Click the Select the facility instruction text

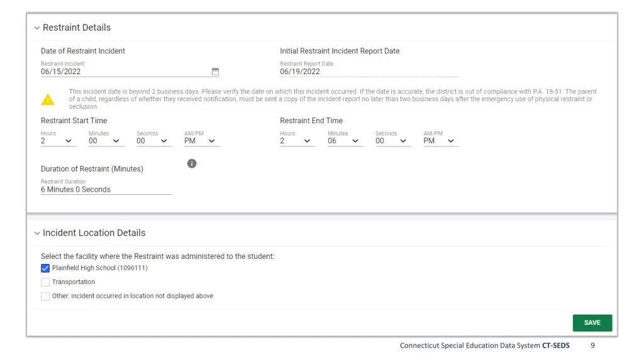click(x=157, y=256)
